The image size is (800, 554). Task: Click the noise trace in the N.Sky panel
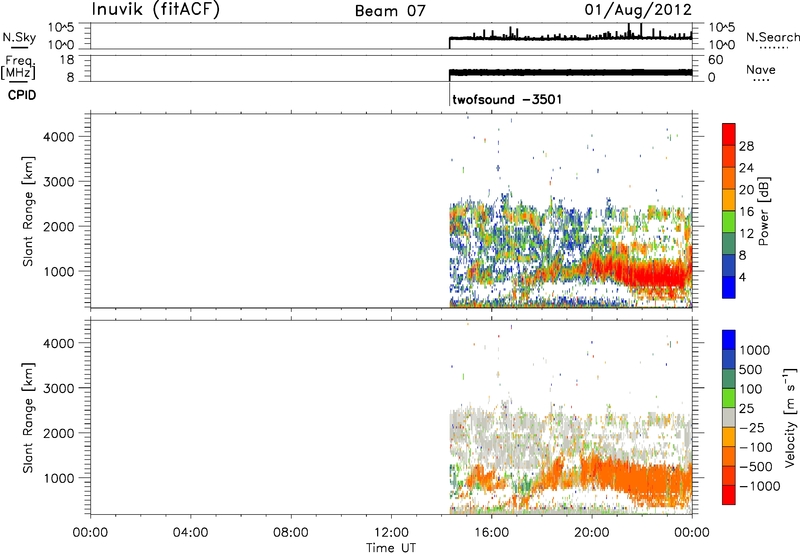pos(570,37)
